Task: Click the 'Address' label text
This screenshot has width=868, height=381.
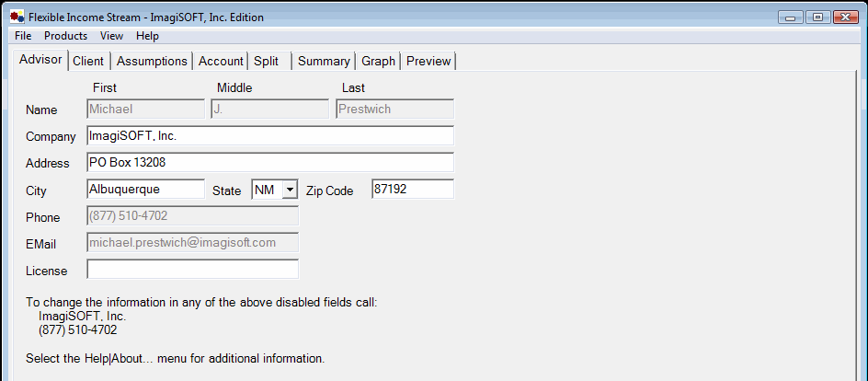Action: pos(48,164)
